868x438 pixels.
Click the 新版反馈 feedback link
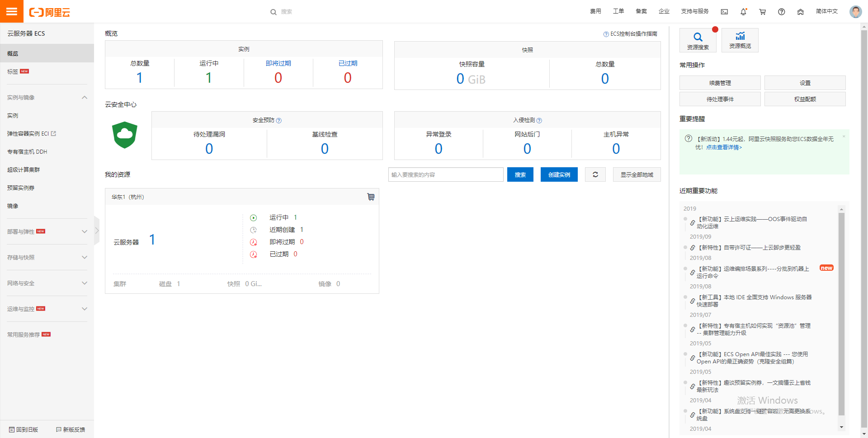(71, 429)
